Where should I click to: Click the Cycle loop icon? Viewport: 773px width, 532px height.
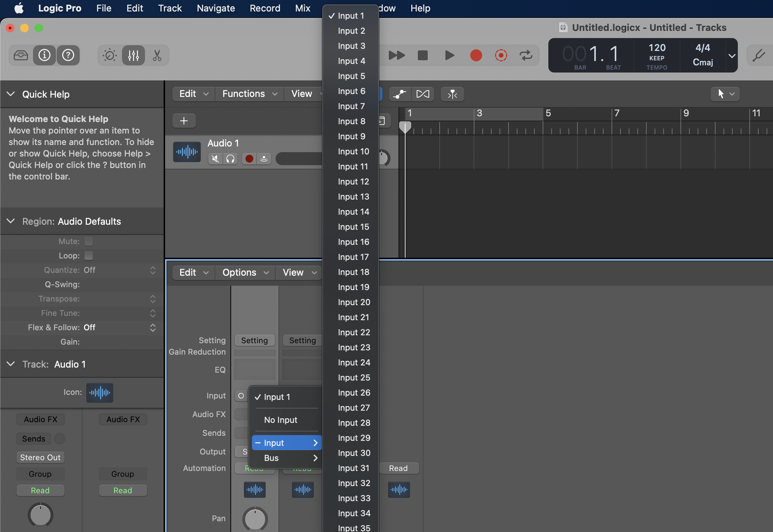(x=526, y=55)
